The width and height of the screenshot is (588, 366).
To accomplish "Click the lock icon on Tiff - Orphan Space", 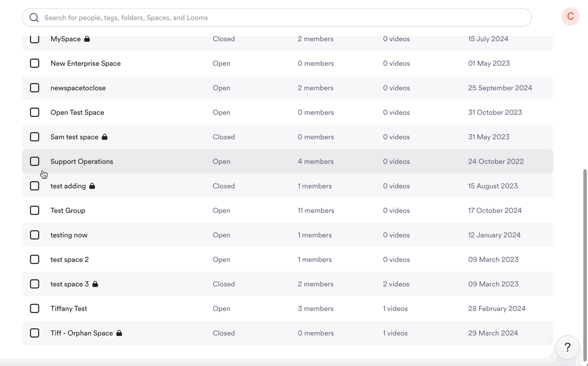I will point(119,333).
